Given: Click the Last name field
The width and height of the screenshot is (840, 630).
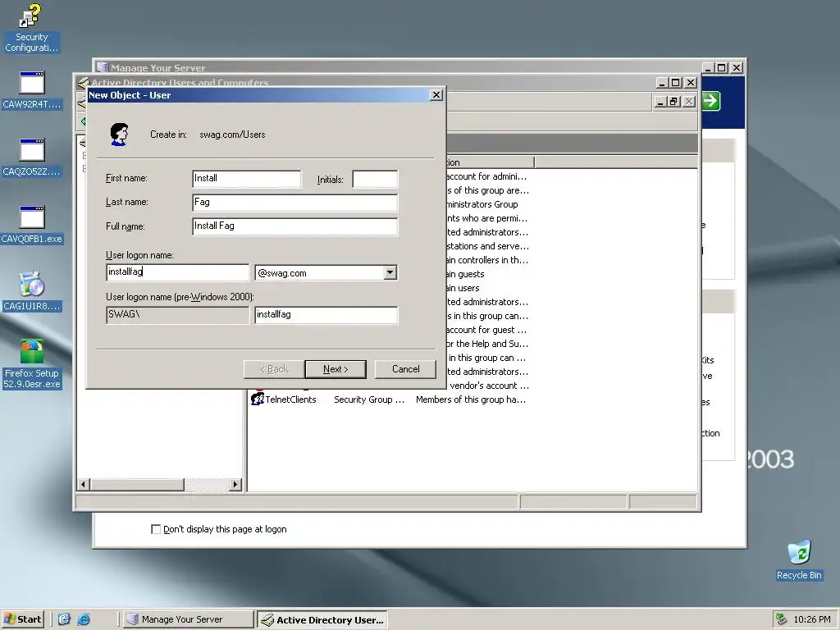Looking at the screenshot, I should (294, 203).
